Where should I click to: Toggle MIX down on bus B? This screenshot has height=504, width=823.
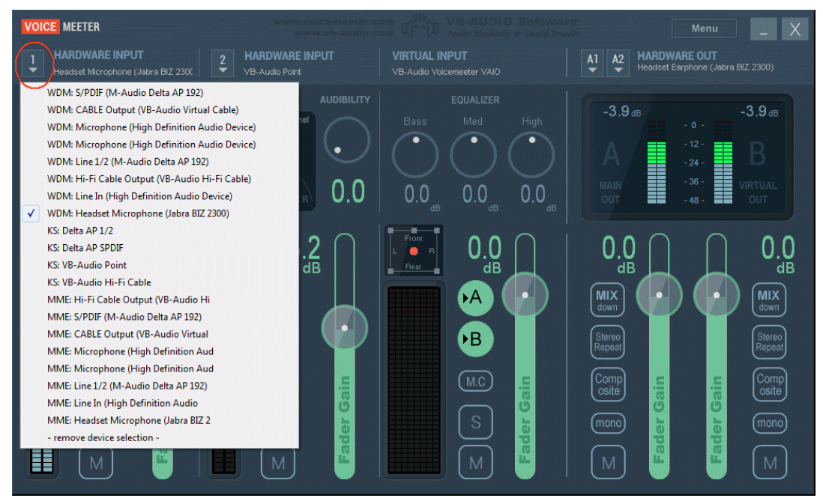click(x=769, y=300)
